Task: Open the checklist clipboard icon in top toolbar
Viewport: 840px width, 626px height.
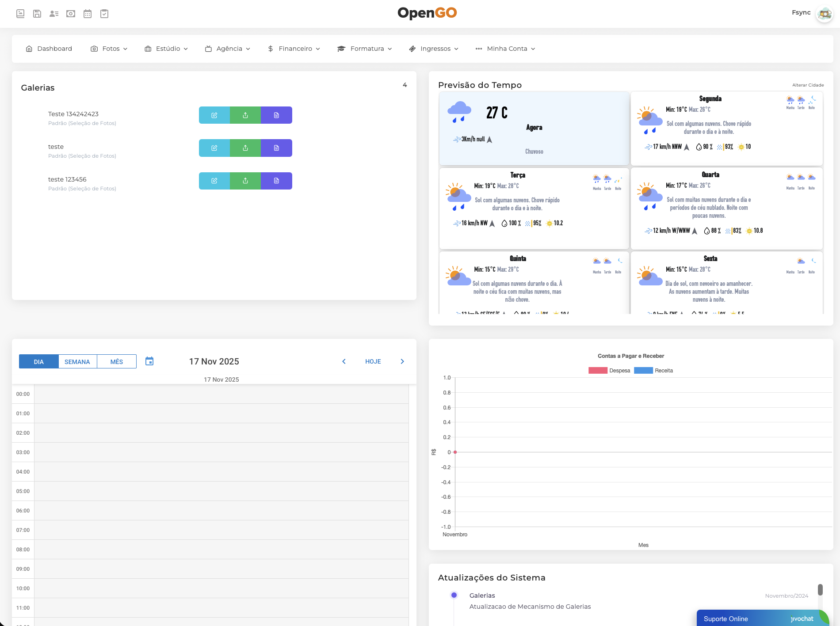Action: pyautogui.click(x=104, y=14)
